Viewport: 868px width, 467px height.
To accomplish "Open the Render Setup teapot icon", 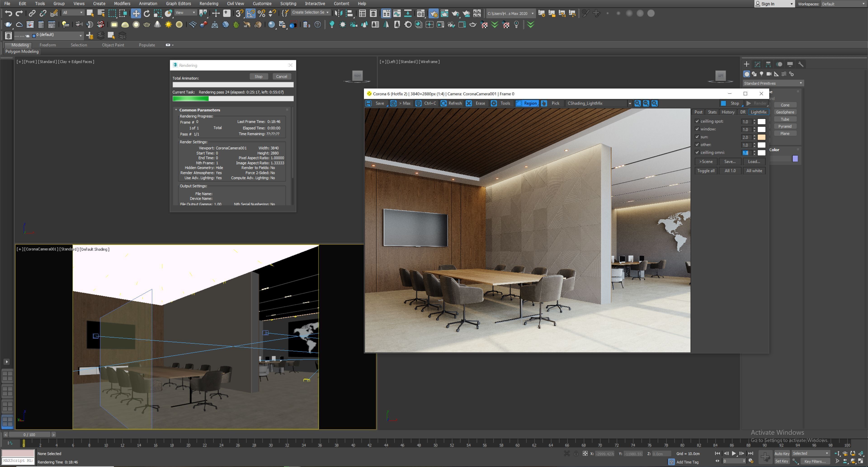I will coord(433,14).
